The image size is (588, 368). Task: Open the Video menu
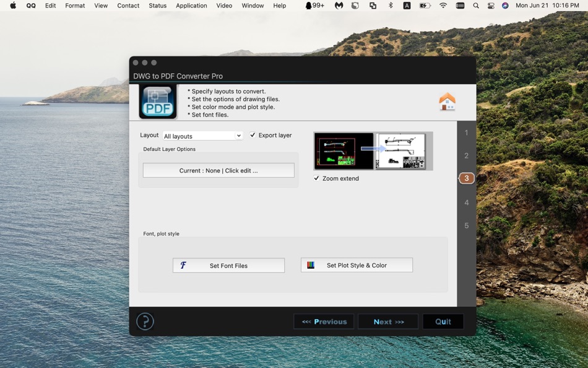(224, 5)
